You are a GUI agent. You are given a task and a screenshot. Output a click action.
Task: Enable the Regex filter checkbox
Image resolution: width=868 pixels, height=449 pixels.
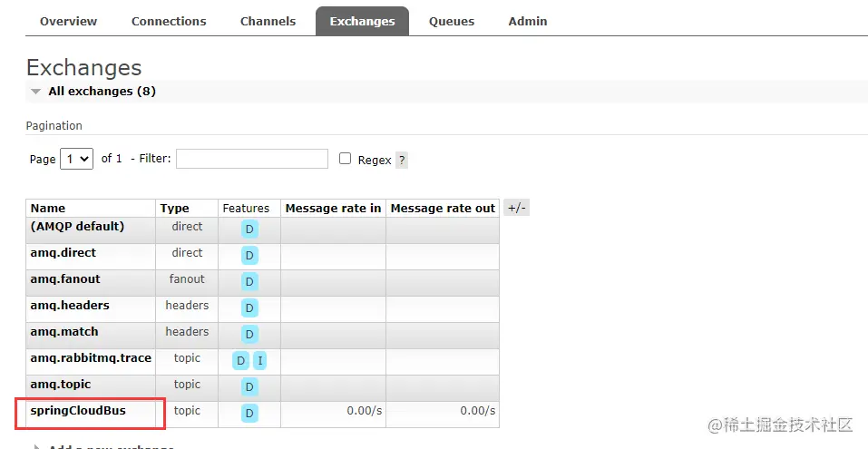[345, 159]
